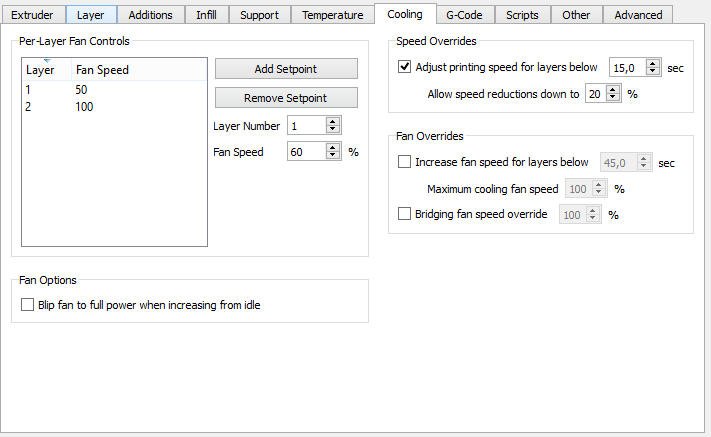Focus the printing speed seconds field
711x437 pixels.
626,68
